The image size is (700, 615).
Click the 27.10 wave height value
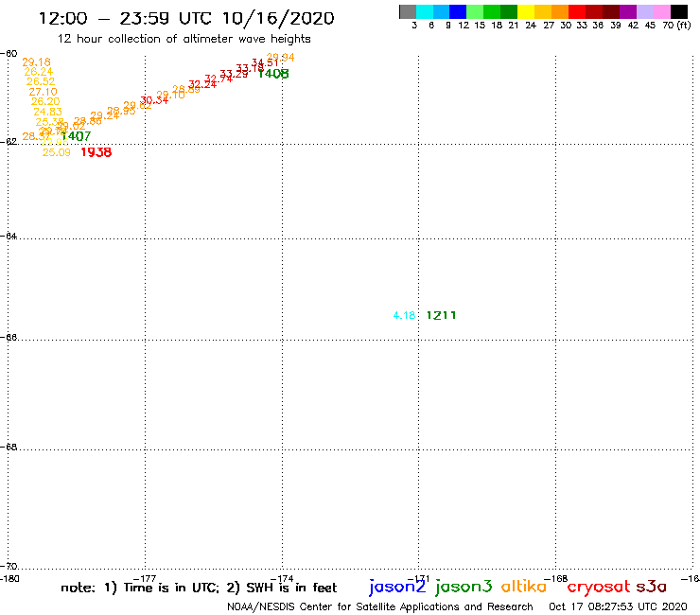point(43,92)
